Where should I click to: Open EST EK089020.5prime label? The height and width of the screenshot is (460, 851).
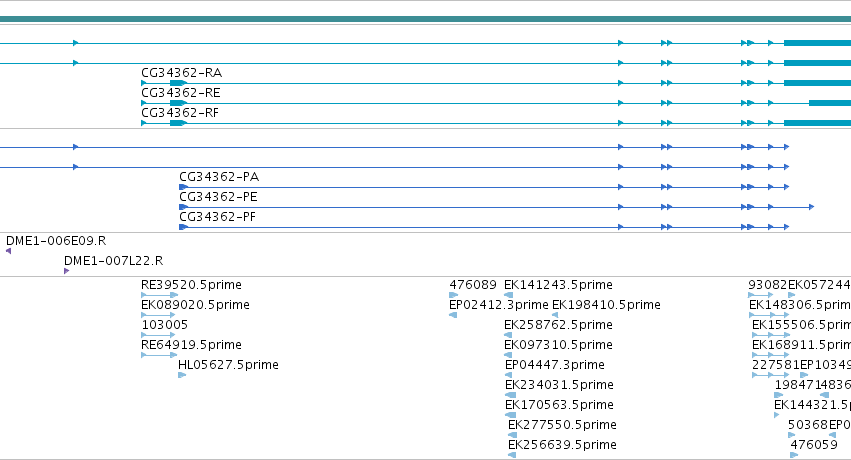pyautogui.click(x=195, y=305)
